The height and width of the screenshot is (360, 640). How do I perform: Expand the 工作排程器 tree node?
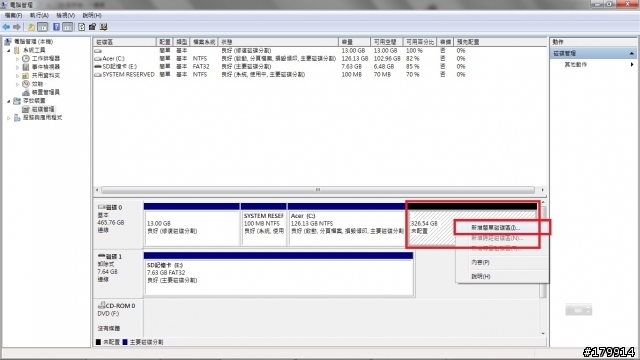[18, 59]
